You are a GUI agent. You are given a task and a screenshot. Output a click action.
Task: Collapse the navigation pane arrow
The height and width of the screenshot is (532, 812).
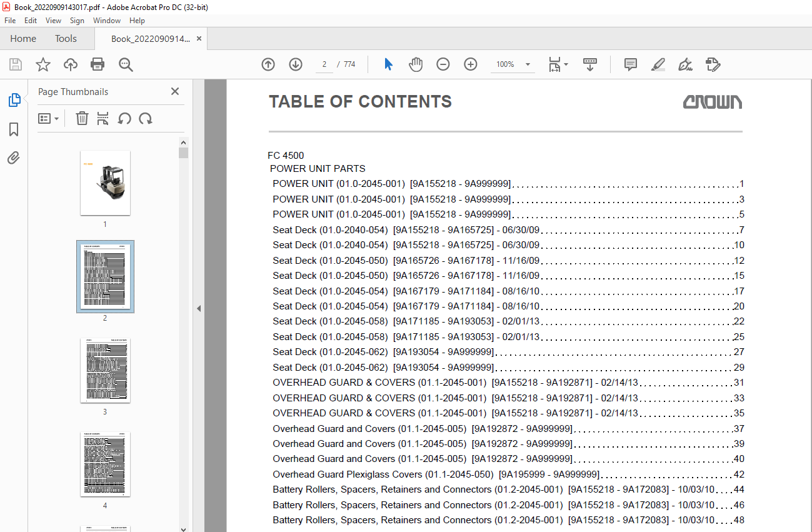pos(199,308)
